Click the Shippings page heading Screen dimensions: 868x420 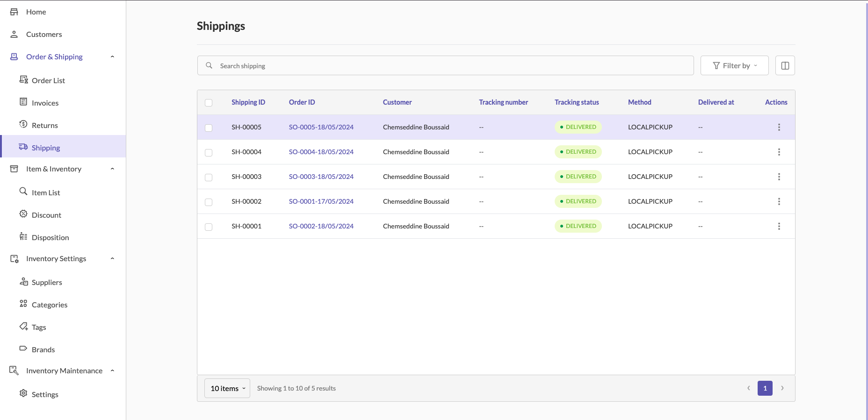coord(221,26)
